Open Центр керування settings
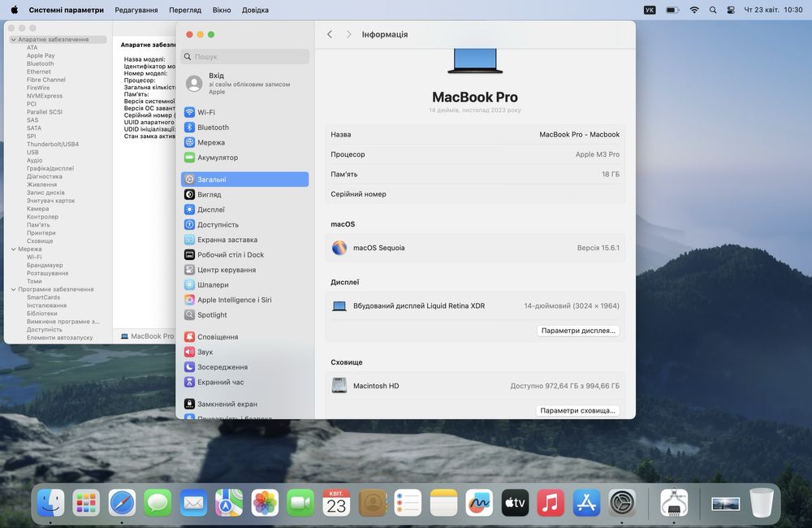 (x=245, y=270)
